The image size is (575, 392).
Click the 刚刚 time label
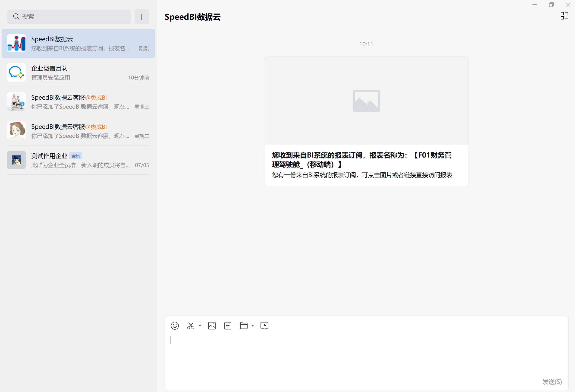click(144, 48)
